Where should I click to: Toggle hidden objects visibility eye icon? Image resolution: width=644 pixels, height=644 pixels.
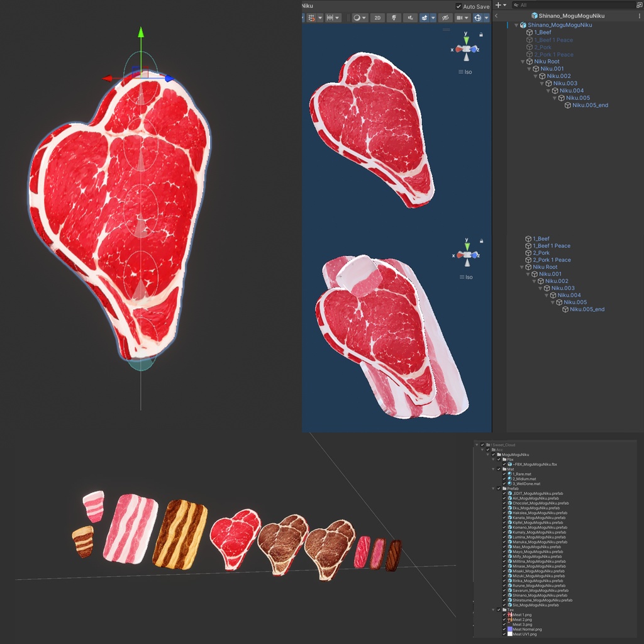445,18
